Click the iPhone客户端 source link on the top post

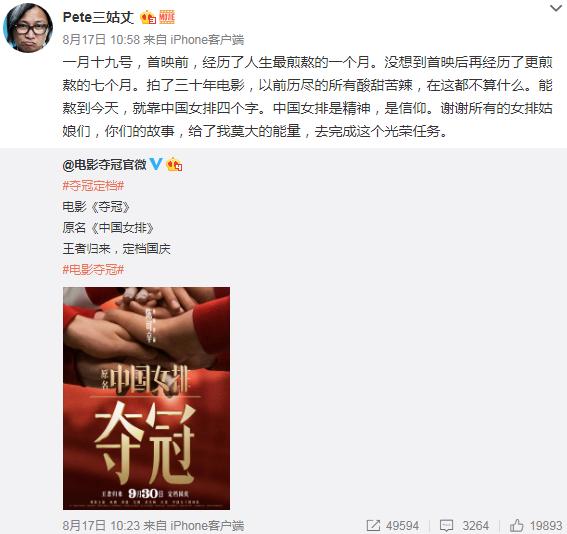pyautogui.click(x=207, y=39)
